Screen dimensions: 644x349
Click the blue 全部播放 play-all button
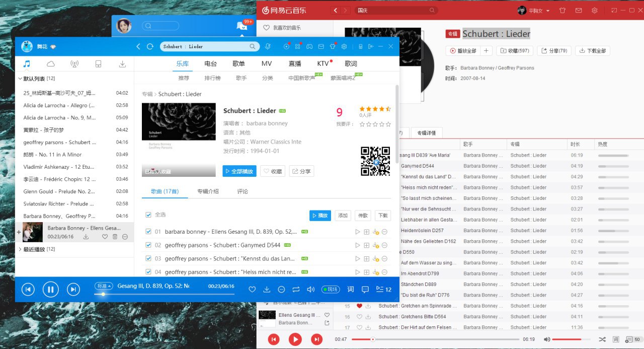point(239,171)
